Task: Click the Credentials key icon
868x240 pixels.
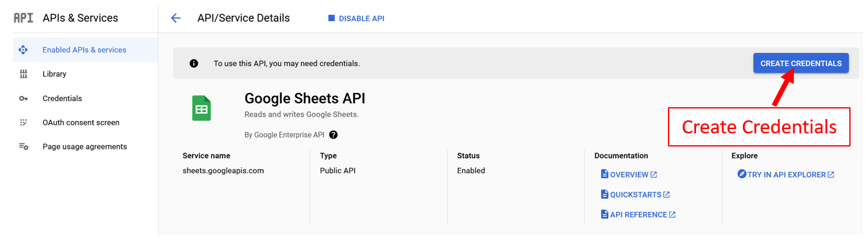Action: coord(24,98)
